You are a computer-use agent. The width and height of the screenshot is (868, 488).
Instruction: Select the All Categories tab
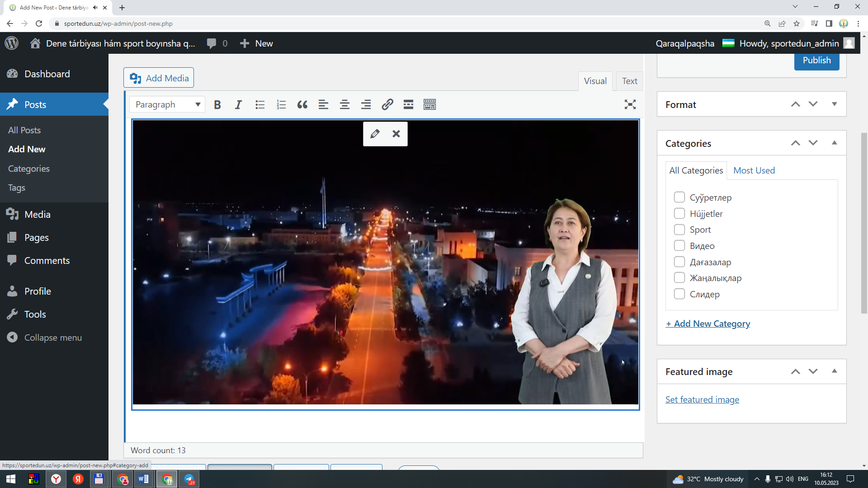696,170
